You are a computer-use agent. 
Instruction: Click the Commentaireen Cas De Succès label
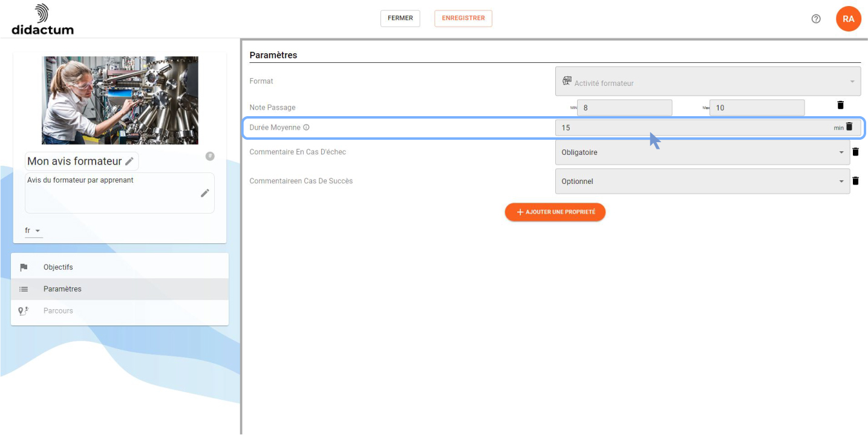tap(301, 181)
